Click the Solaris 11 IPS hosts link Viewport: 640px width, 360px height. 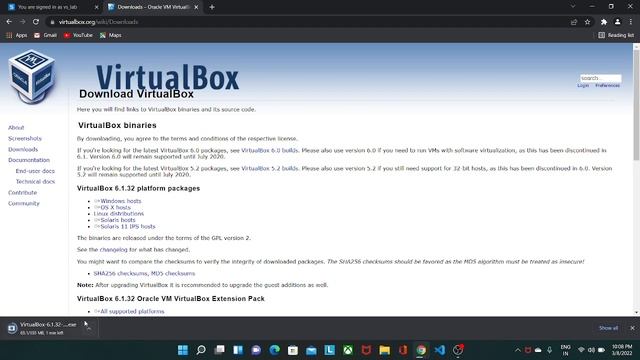coord(128,227)
